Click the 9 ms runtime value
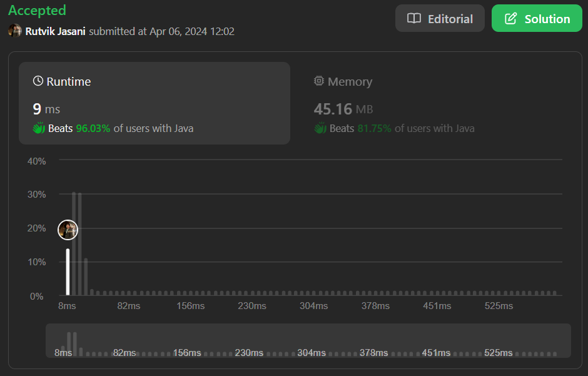This screenshot has height=376, width=588. click(46, 109)
